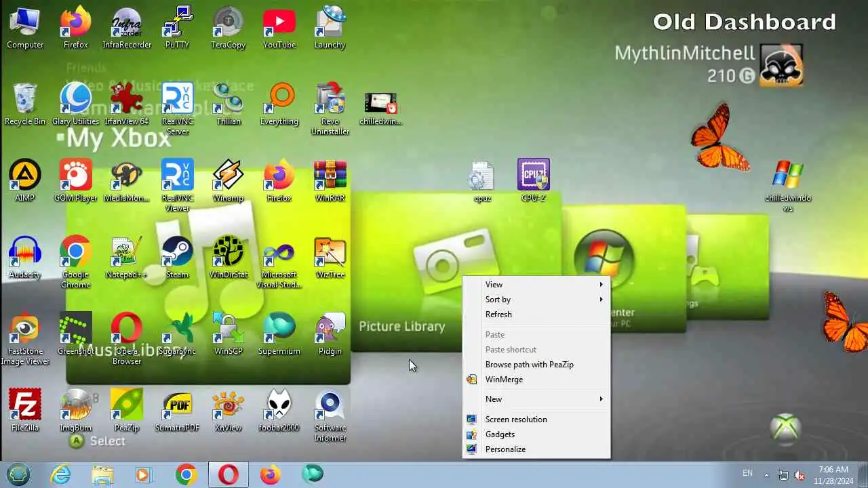868x488 pixels.
Task: Select the SumatraPDF icon
Action: pyautogui.click(x=178, y=411)
